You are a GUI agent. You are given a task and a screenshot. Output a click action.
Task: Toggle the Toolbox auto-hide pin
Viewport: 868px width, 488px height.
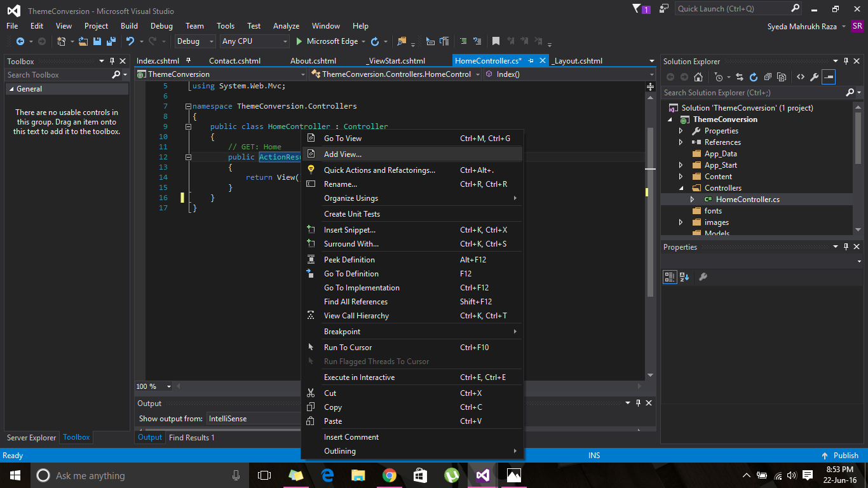point(112,62)
